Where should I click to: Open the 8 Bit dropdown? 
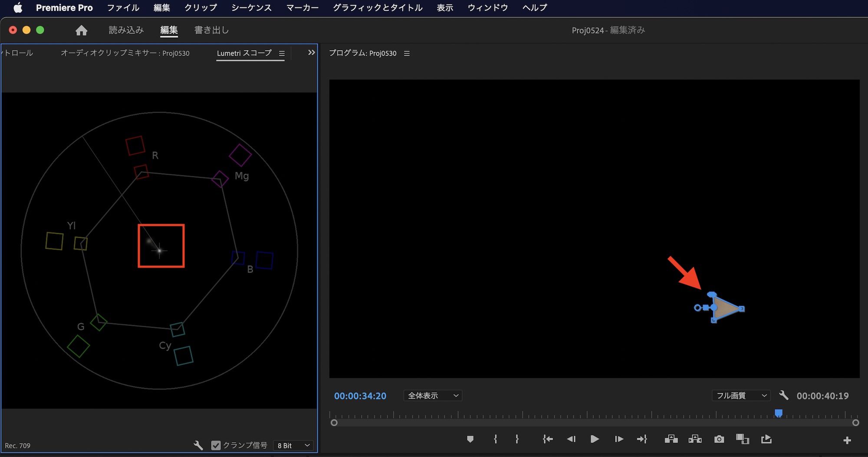[294, 445]
